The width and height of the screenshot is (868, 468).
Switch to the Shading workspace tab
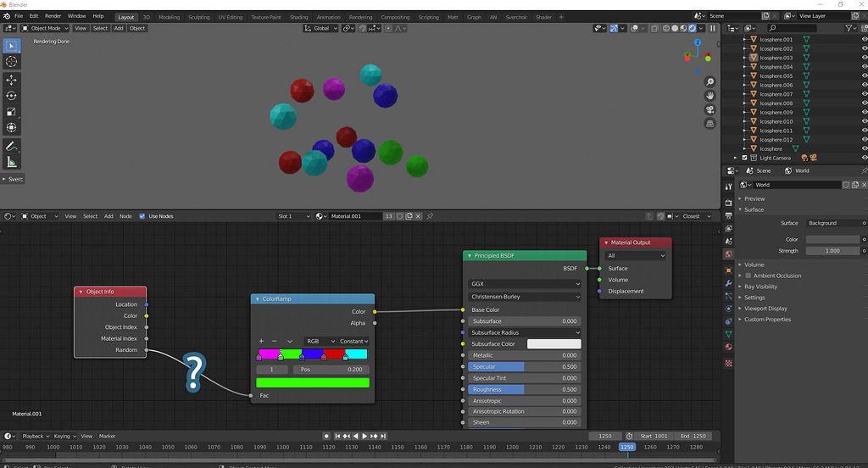[x=299, y=17]
